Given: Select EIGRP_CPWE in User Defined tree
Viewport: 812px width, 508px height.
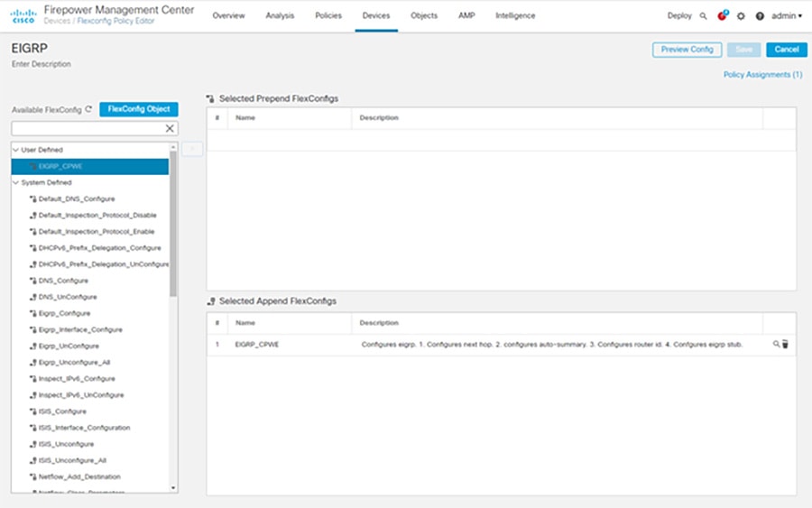Looking at the screenshot, I should (x=90, y=166).
